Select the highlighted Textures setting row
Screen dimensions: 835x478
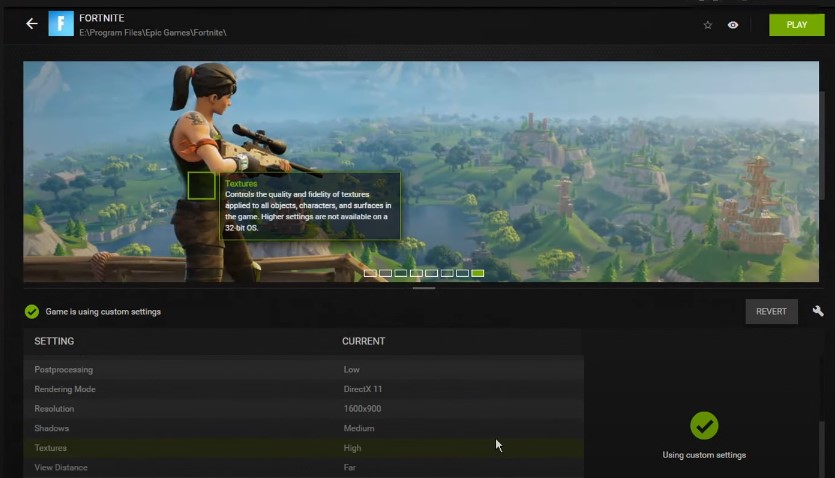[304, 448]
